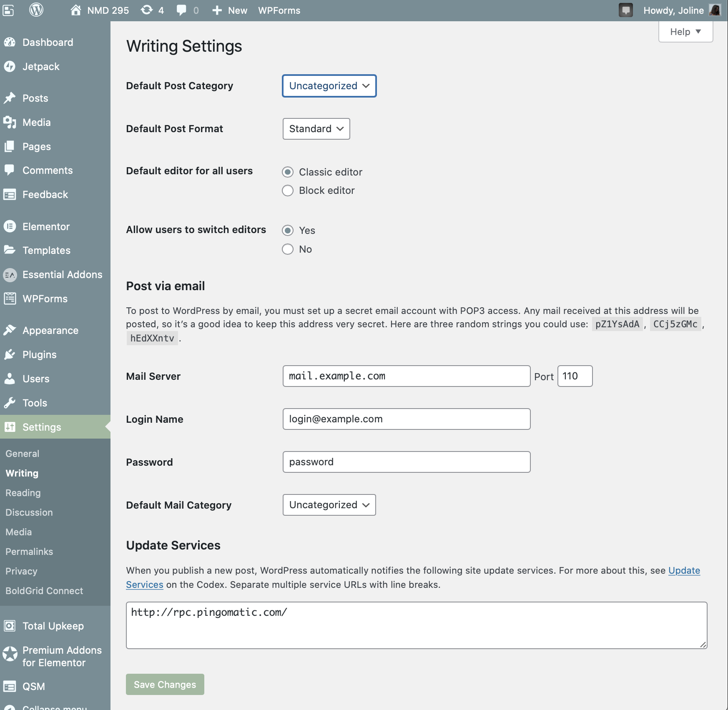The width and height of the screenshot is (728, 710).
Task: Open the notifications icon beside Howdy, Joline
Action: pos(625,10)
